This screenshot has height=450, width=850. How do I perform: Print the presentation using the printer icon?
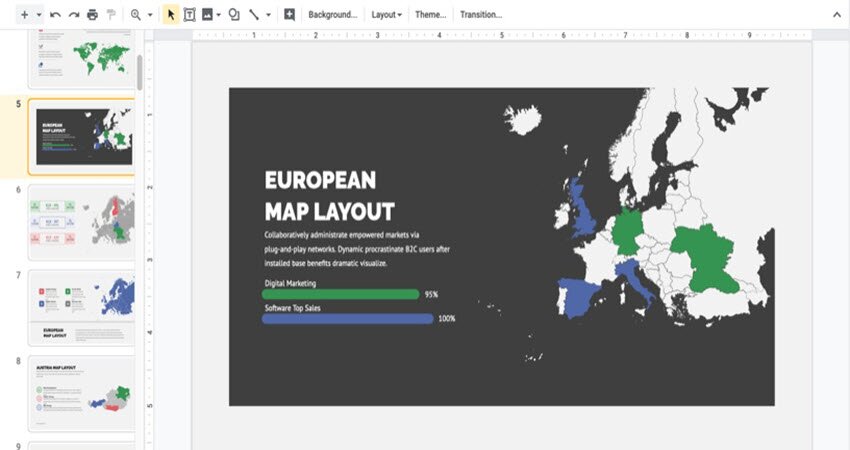pos(92,15)
